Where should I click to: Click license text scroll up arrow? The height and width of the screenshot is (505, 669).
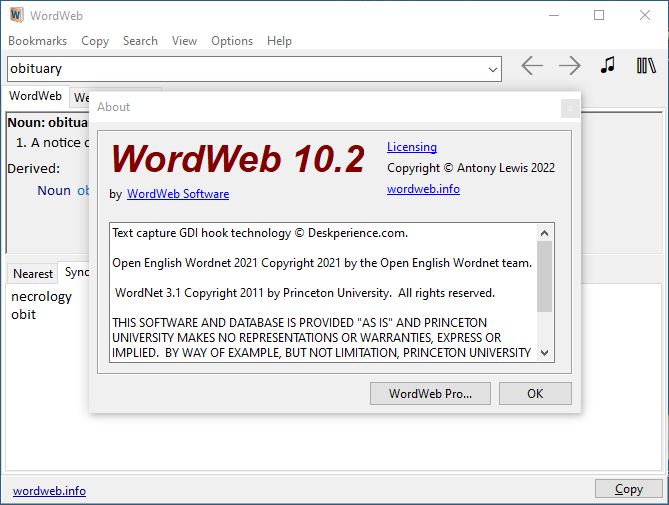pyautogui.click(x=544, y=233)
